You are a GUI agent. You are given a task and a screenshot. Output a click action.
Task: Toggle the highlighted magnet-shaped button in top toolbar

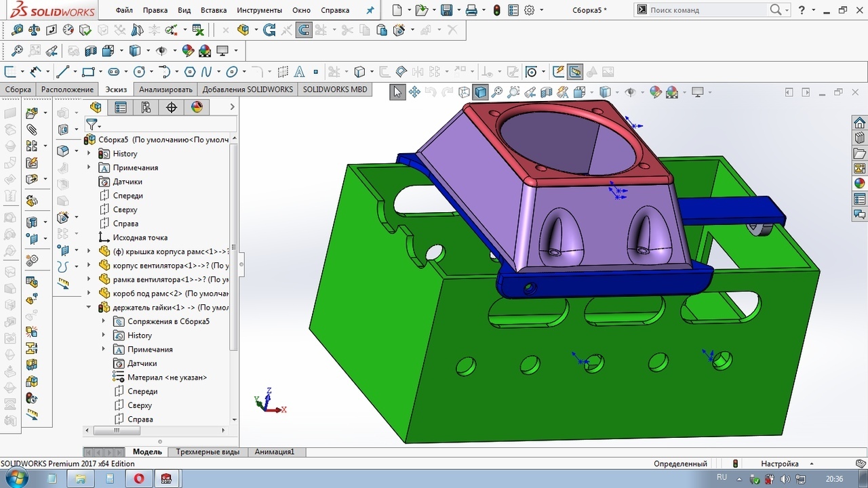pos(304,30)
